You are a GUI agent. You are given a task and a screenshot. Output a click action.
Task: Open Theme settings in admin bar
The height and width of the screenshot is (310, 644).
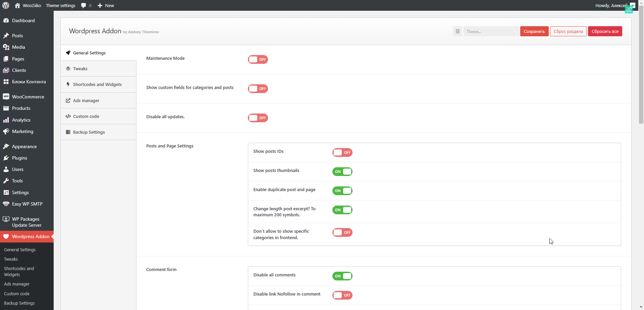[x=61, y=5]
